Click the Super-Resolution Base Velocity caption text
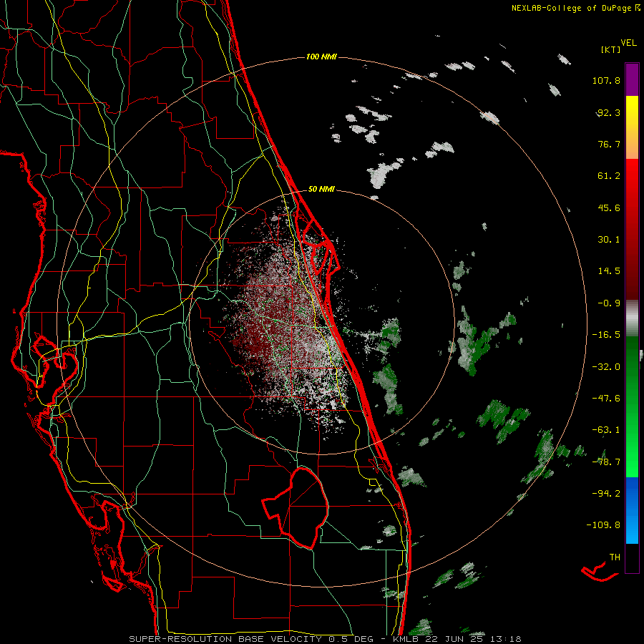 pyautogui.click(x=326, y=639)
